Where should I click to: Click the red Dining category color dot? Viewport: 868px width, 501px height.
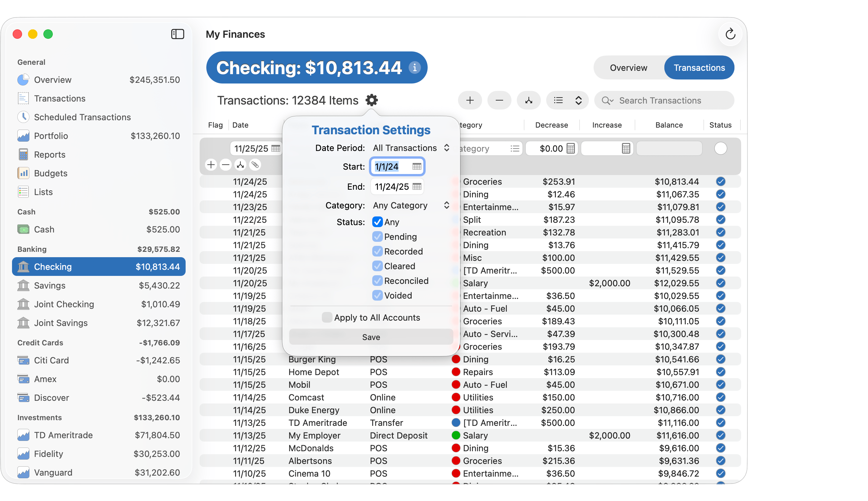[x=456, y=359]
